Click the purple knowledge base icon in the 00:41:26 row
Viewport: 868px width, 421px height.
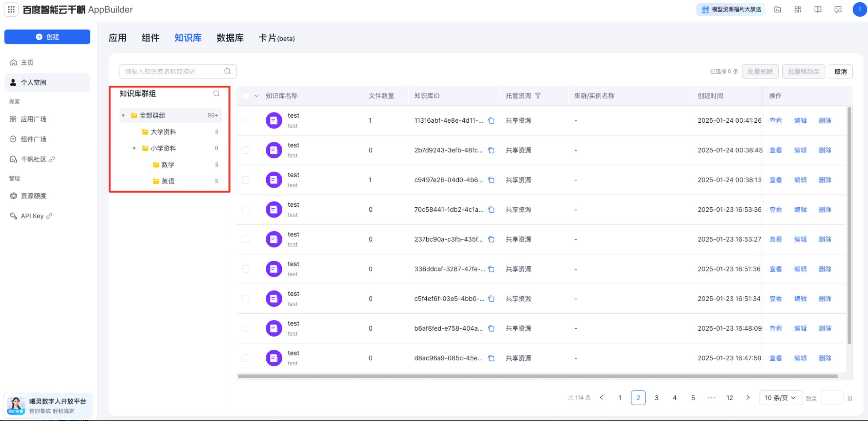point(274,120)
